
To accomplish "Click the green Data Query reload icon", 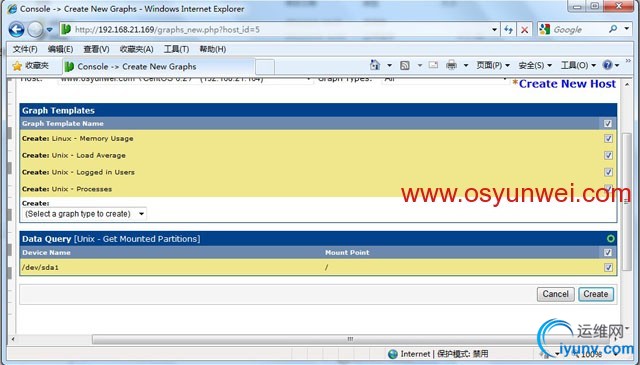I will [x=611, y=238].
